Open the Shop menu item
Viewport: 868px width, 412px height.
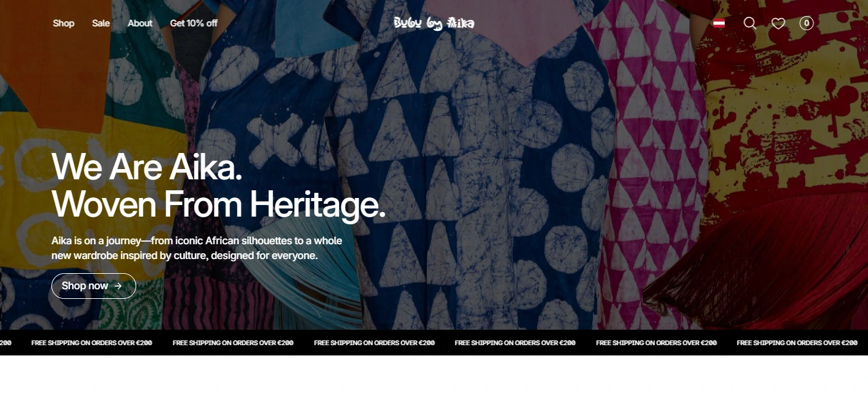[64, 23]
